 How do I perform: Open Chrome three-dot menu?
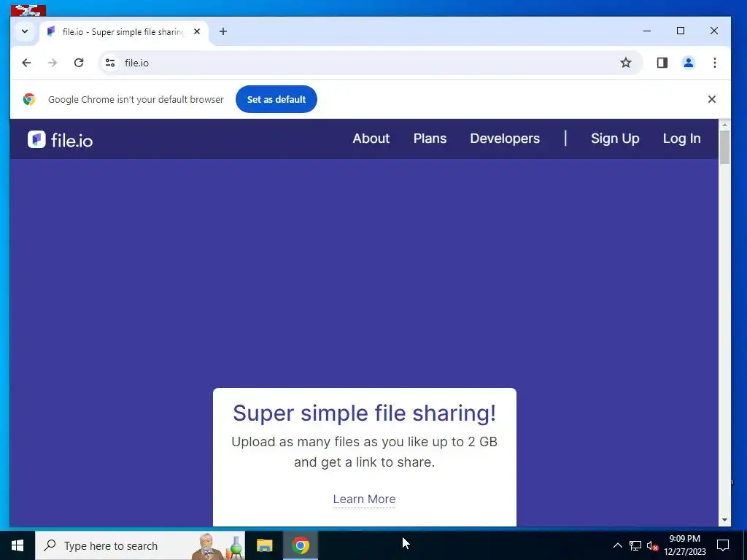pyautogui.click(x=715, y=63)
